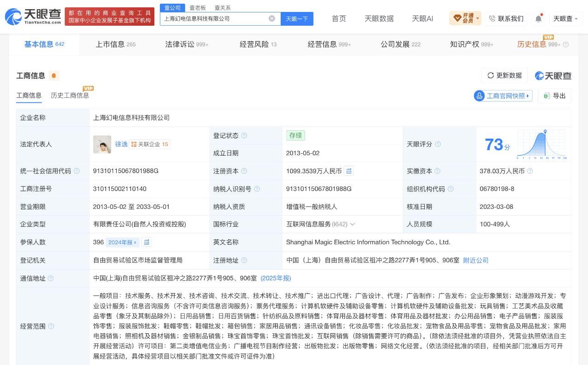Image resolution: width=588 pixels, height=365 pixels.
Task: Go to 天眼数据 in top navigation
Action: (379, 18)
